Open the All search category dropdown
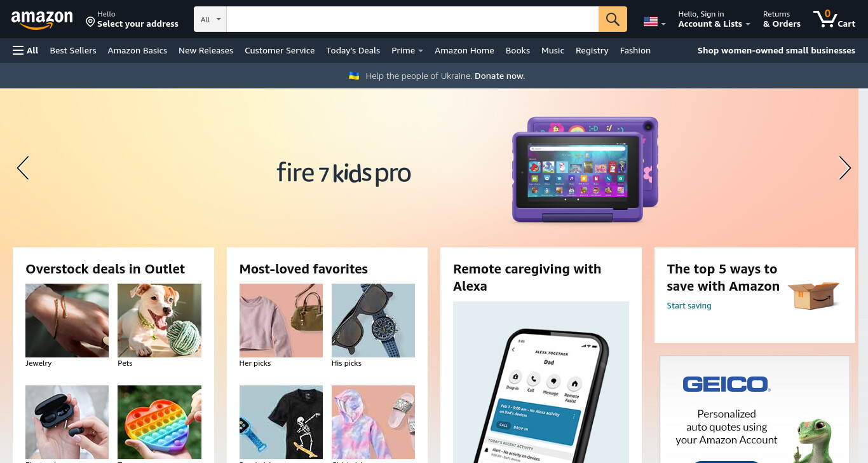This screenshot has height=463, width=868. 210,19
